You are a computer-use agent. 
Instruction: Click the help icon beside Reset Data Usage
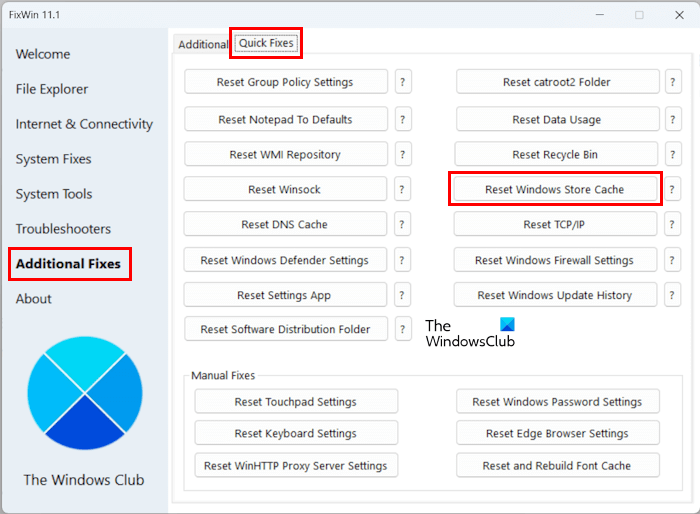click(673, 119)
